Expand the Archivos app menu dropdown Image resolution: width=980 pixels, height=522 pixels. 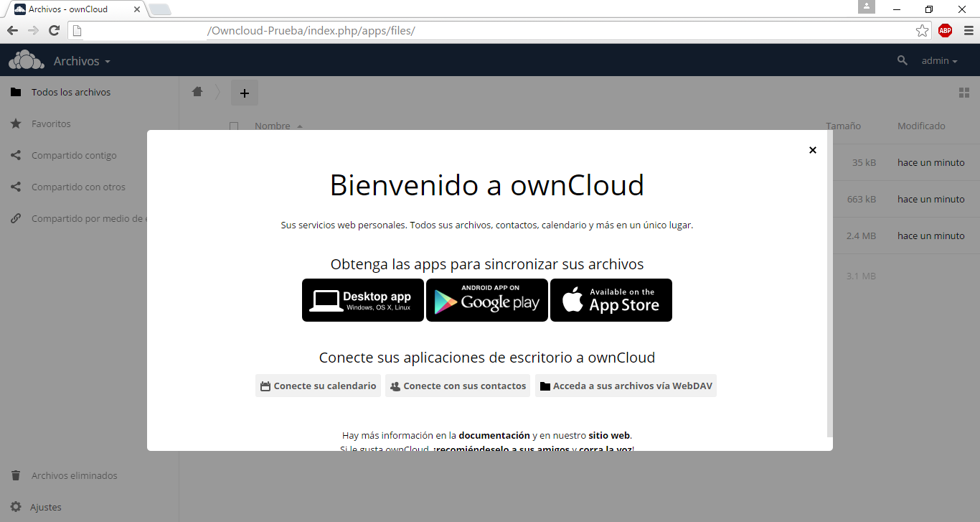coord(82,61)
